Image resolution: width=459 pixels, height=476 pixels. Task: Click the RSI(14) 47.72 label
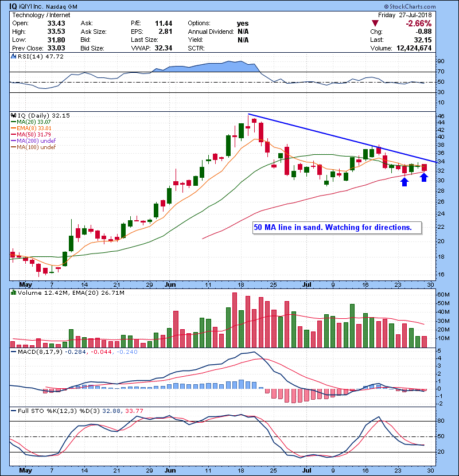click(40, 56)
